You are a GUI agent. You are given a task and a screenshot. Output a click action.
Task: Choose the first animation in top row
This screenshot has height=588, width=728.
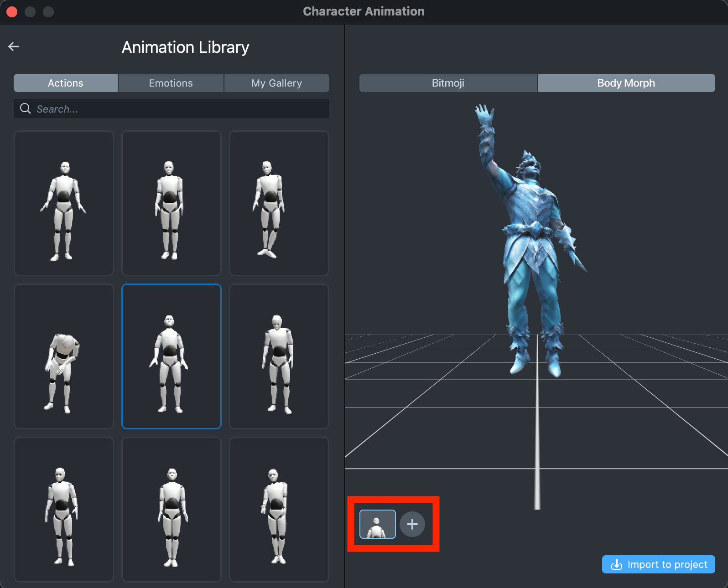[x=64, y=203]
